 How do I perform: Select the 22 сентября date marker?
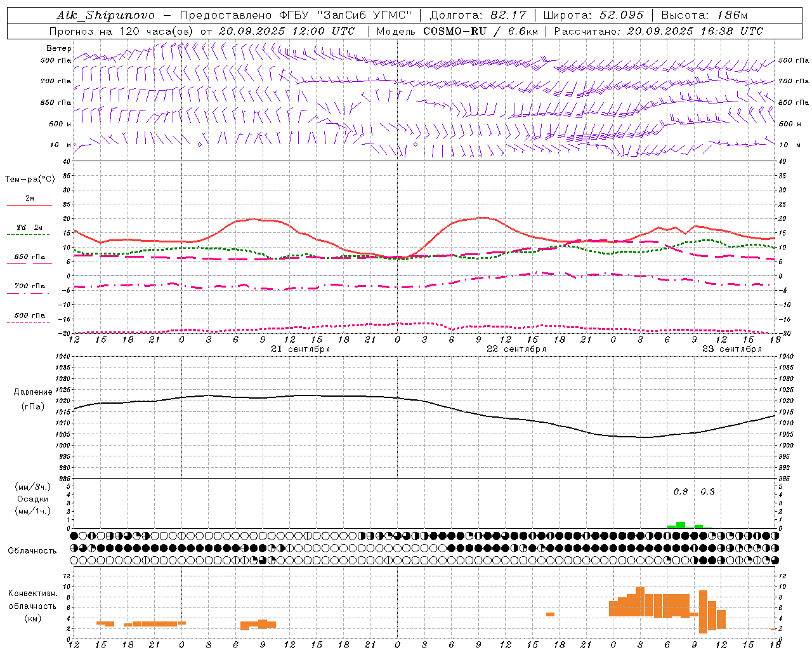point(516,349)
